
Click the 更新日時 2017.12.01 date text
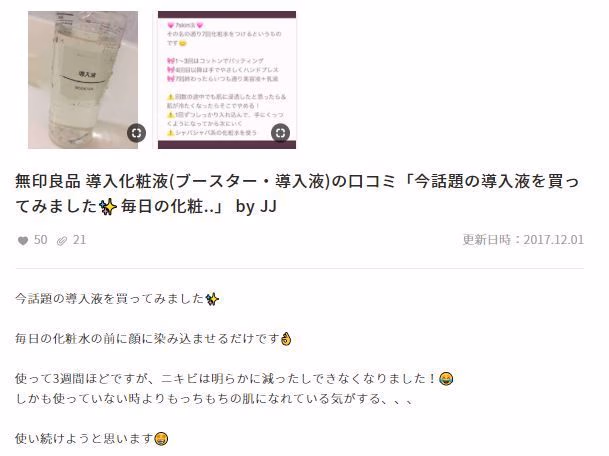pyautogui.click(x=523, y=240)
